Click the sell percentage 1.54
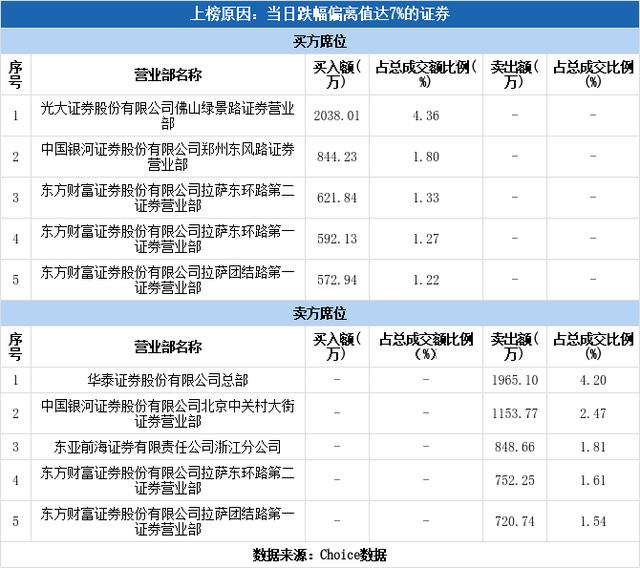The height and width of the screenshot is (568, 640). 593,521
